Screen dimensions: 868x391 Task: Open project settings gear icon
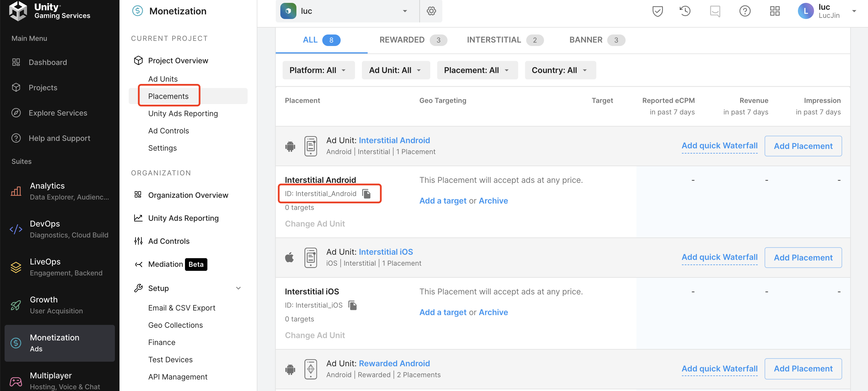click(431, 11)
